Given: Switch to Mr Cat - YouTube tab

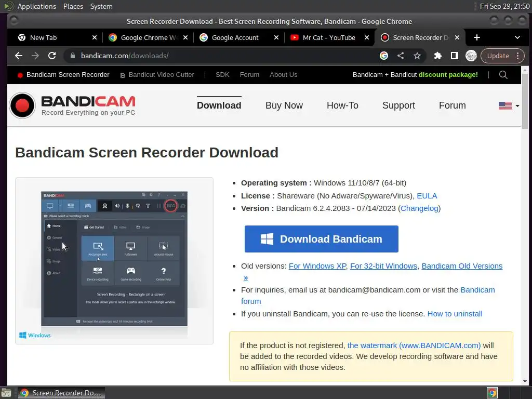Looking at the screenshot, I should point(329,37).
